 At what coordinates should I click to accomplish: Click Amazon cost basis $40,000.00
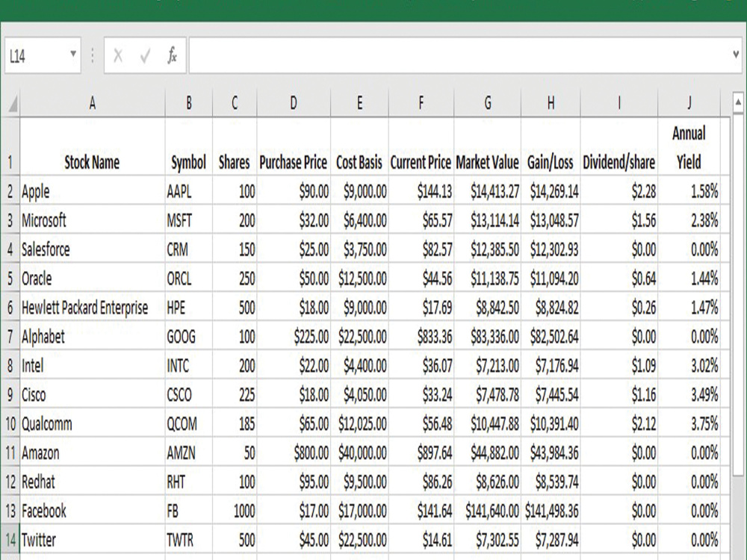(x=360, y=453)
